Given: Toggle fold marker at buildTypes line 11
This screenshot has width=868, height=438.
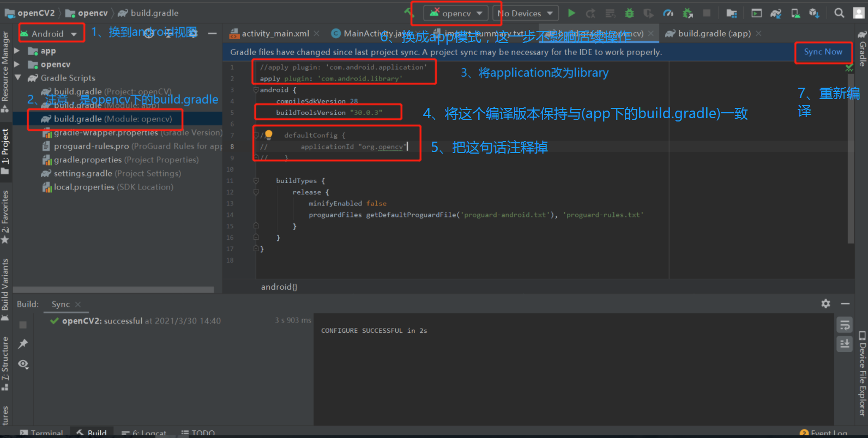Looking at the screenshot, I should [256, 180].
